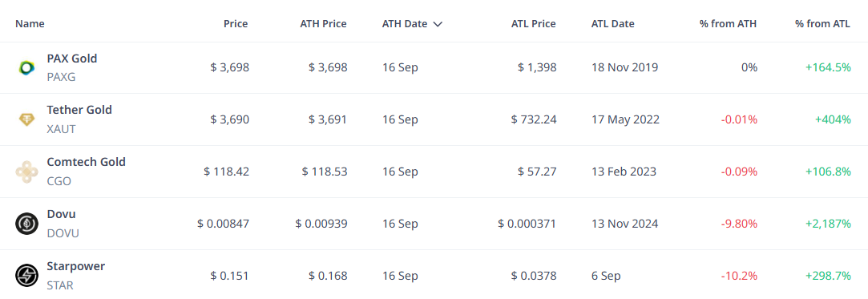
Task: Select the XAUT ticker symbol text
Action: coord(62,129)
